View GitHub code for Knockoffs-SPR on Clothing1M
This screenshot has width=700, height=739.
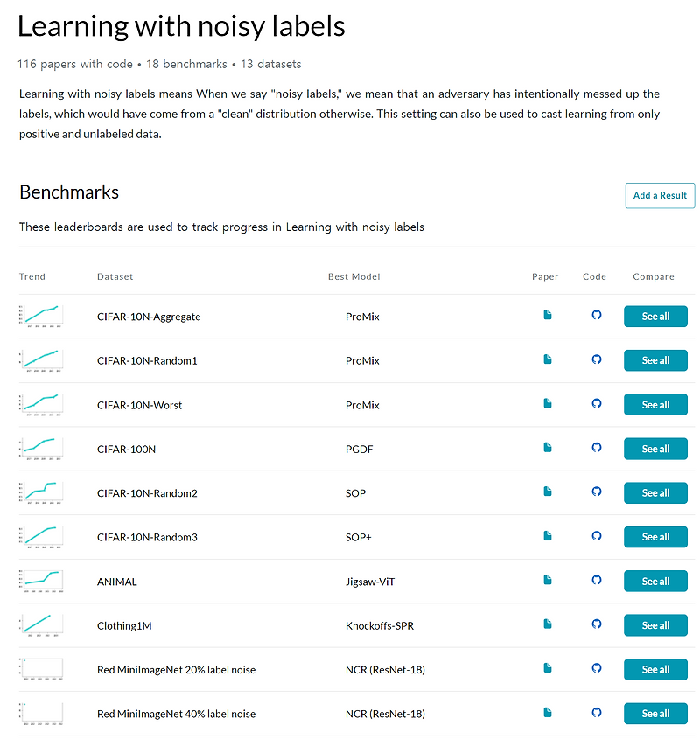pyautogui.click(x=596, y=624)
